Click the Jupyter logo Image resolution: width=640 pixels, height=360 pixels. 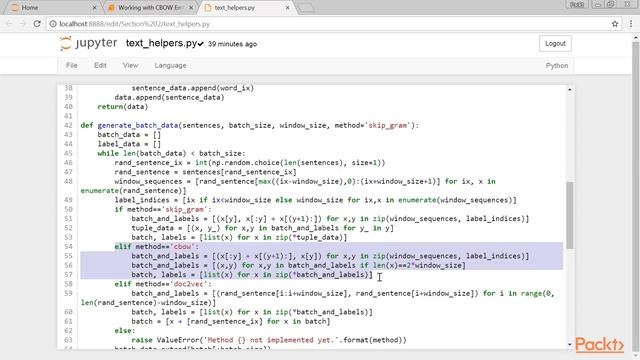(x=88, y=43)
